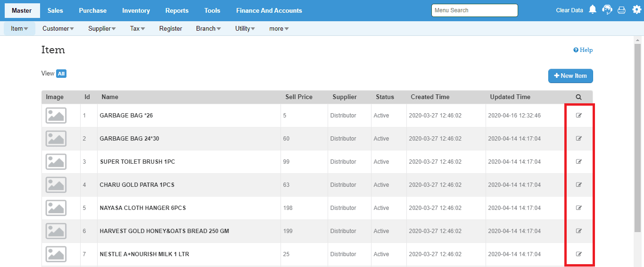
Task: Switch to the Master tab
Action: [22, 10]
